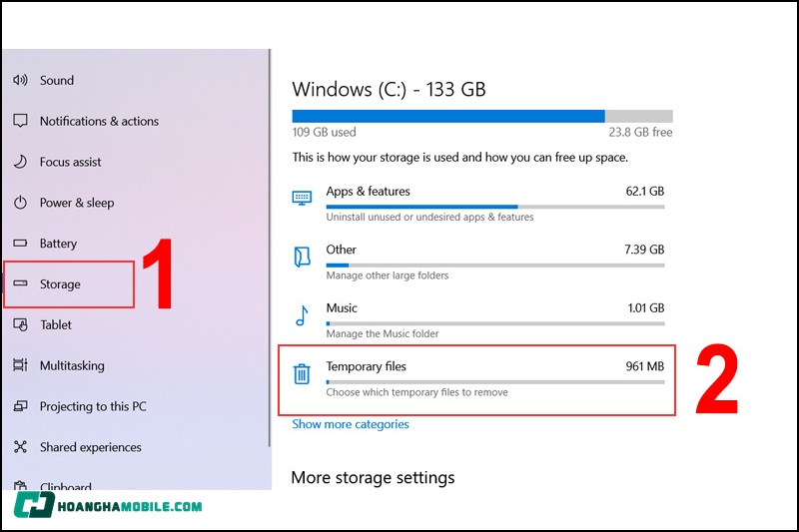Open the Other storage category
The height and width of the screenshot is (532, 799).
[x=342, y=250]
